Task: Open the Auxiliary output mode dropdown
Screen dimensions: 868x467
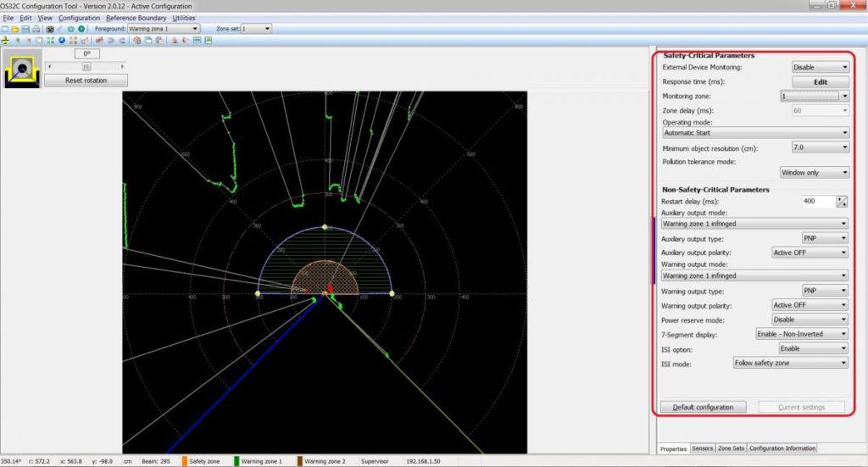Action: pyautogui.click(x=754, y=224)
